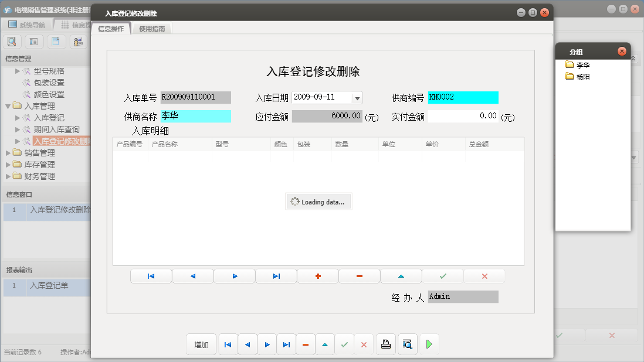Switch to the 使用指南 tab
Viewport: 644px width, 362px height.
click(152, 28)
